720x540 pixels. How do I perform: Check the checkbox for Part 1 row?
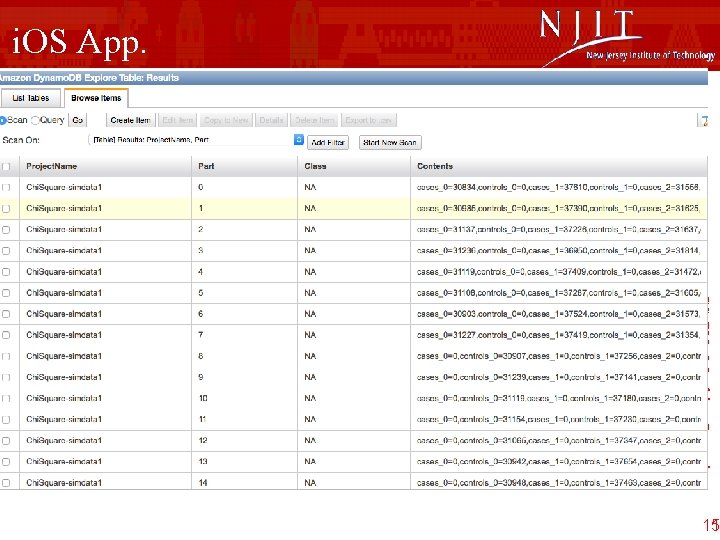6,208
